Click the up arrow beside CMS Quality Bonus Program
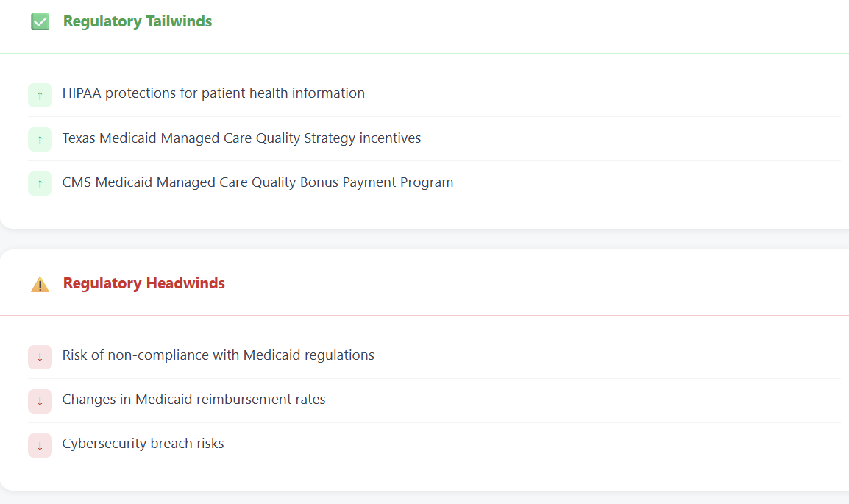This screenshot has width=849, height=504. 40,183
